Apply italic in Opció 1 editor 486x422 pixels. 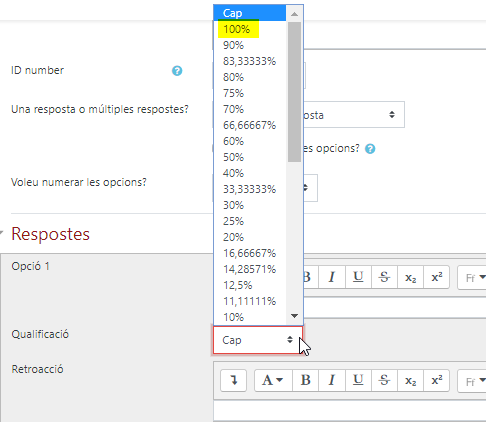332,277
